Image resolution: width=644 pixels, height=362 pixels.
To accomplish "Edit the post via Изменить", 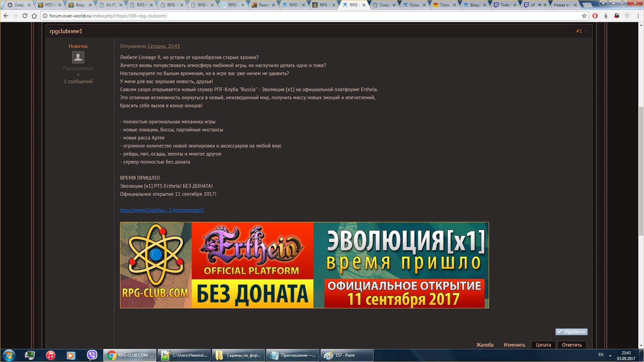I will (514, 345).
